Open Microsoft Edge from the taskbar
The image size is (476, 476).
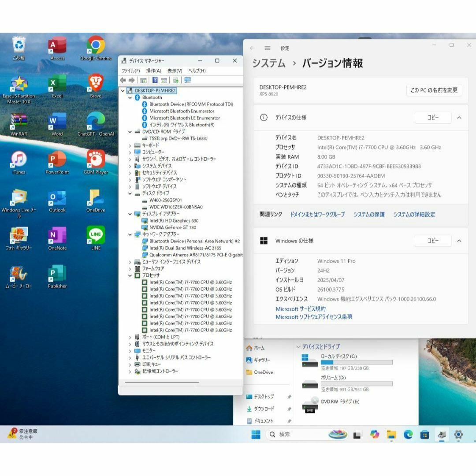click(408, 435)
